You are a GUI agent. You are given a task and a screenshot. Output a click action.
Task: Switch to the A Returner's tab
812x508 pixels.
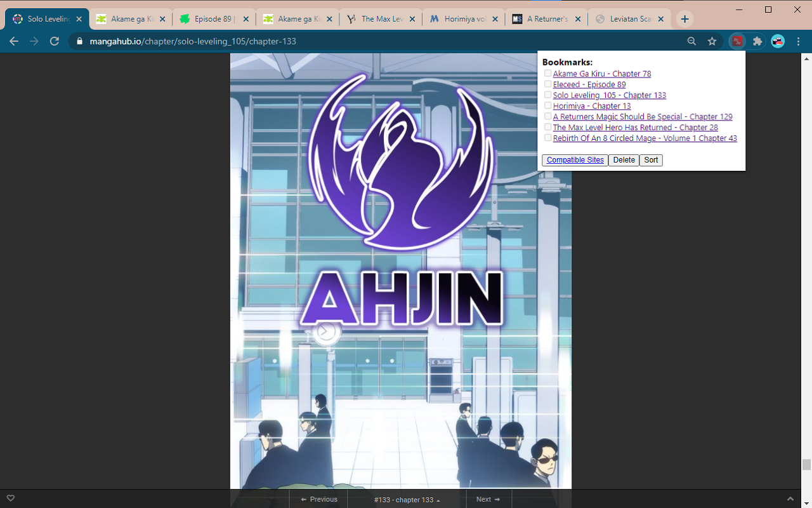(546, 19)
